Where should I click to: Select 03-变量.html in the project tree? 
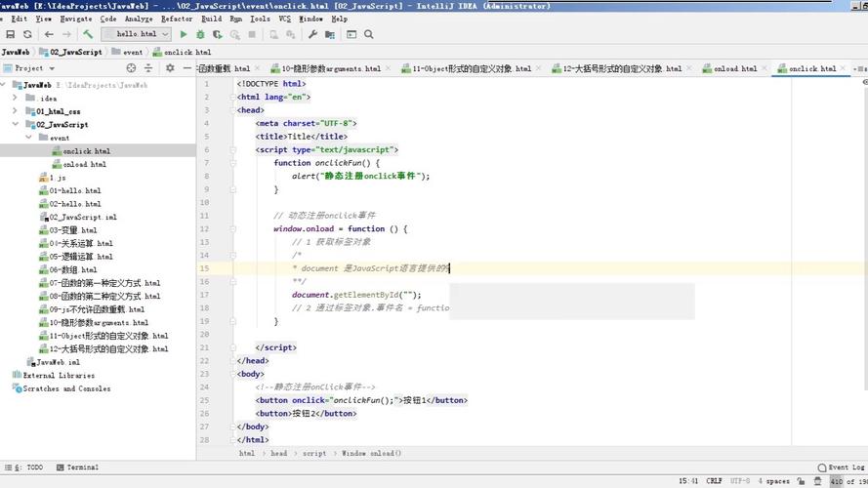(x=73, y=230)
